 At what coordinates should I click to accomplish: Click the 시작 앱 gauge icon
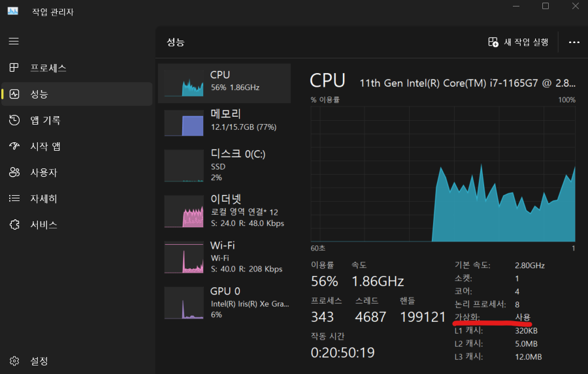(14, 146)
